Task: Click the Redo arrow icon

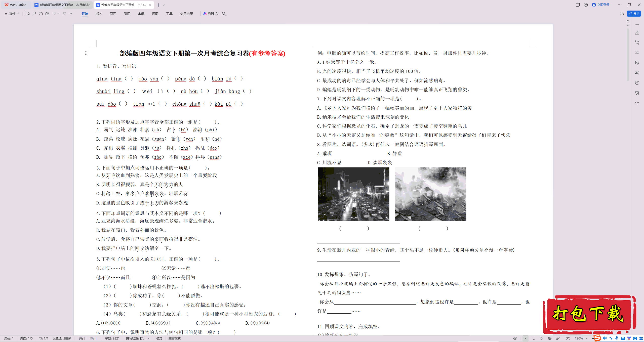Action: click(x=64, y=14)
